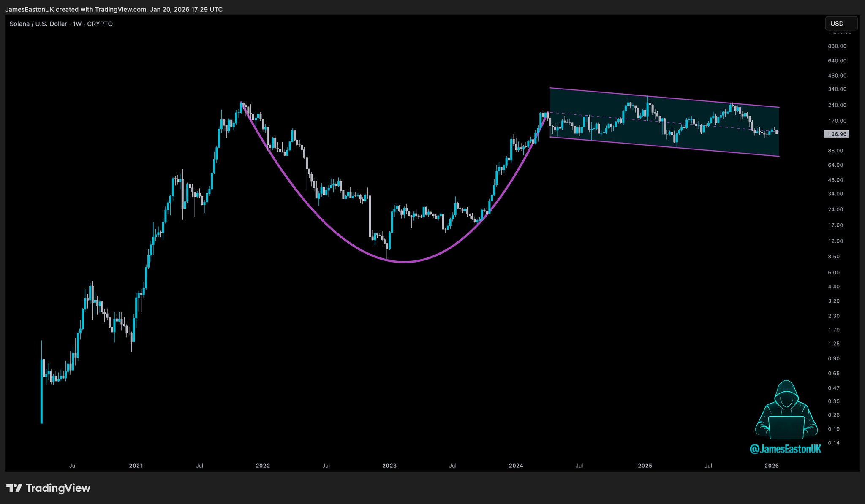Click the 2023 label on time axis
This screenshot has width=865, height=504.
point(389,466)
